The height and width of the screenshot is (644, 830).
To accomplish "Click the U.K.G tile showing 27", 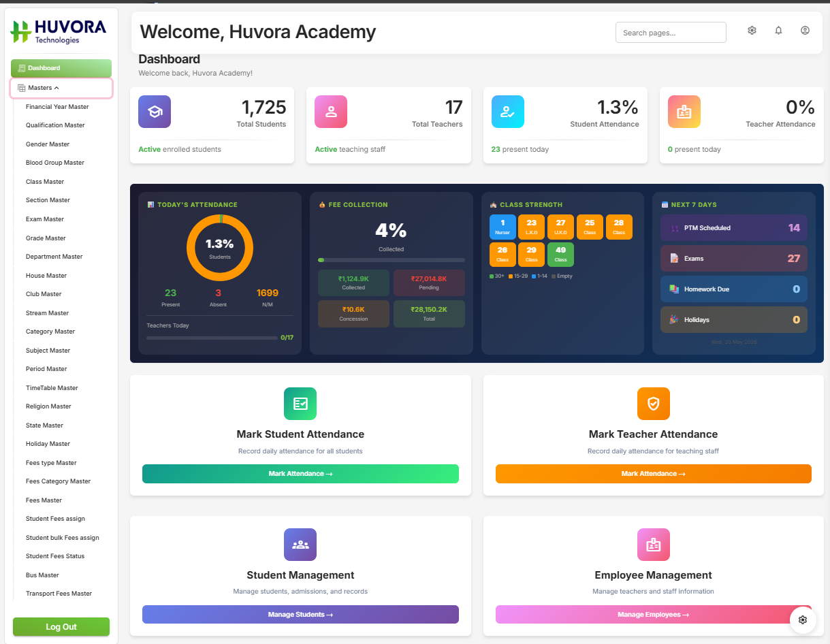I will (x=560, y=227).
